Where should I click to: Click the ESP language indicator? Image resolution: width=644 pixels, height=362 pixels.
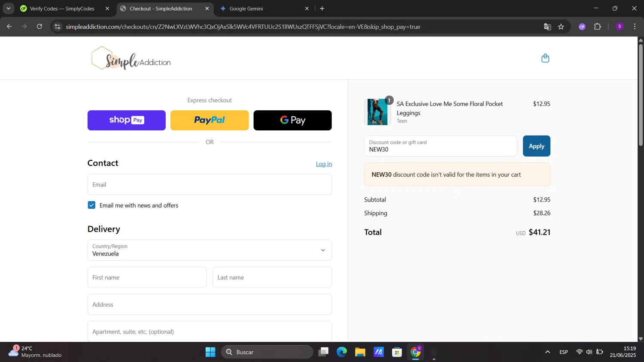[x=564, y=352]
